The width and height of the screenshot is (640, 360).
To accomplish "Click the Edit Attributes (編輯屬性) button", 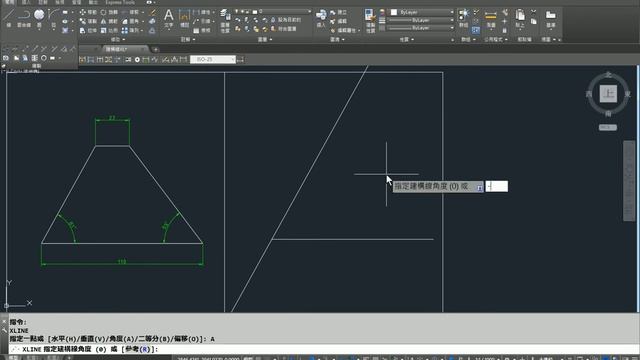I will coord(344,30).
